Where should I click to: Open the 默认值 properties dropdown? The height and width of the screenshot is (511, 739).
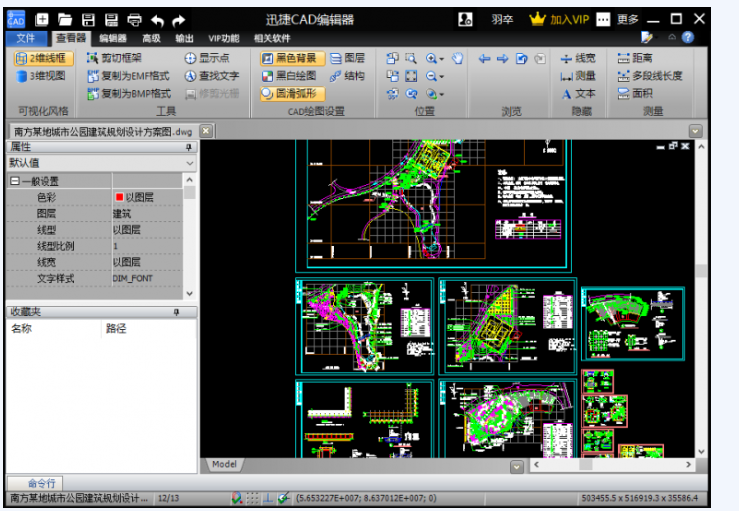(x=190, y=162)
